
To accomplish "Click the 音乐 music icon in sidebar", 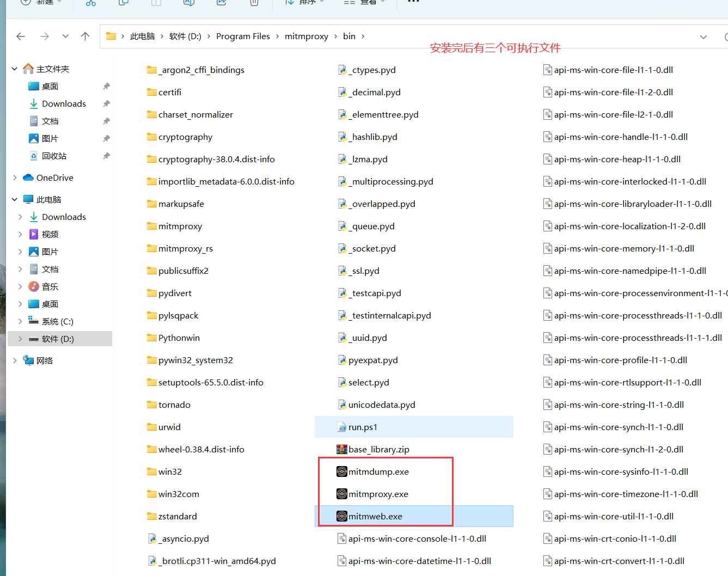I will 34,286.
